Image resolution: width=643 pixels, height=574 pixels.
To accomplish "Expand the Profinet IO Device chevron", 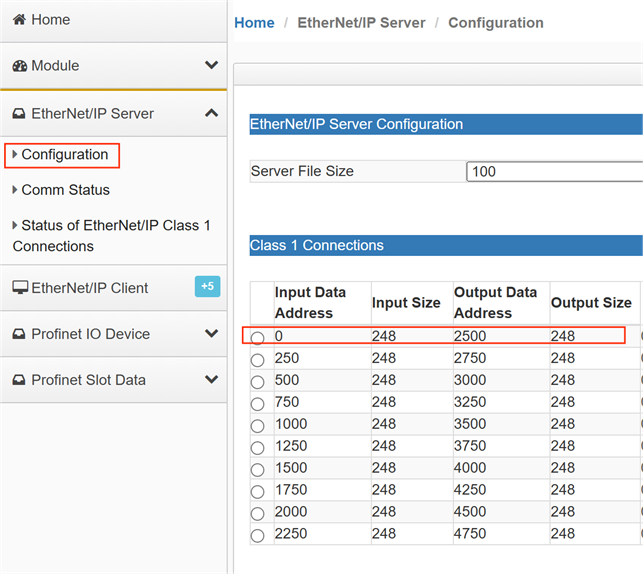I will click(212, 333).
